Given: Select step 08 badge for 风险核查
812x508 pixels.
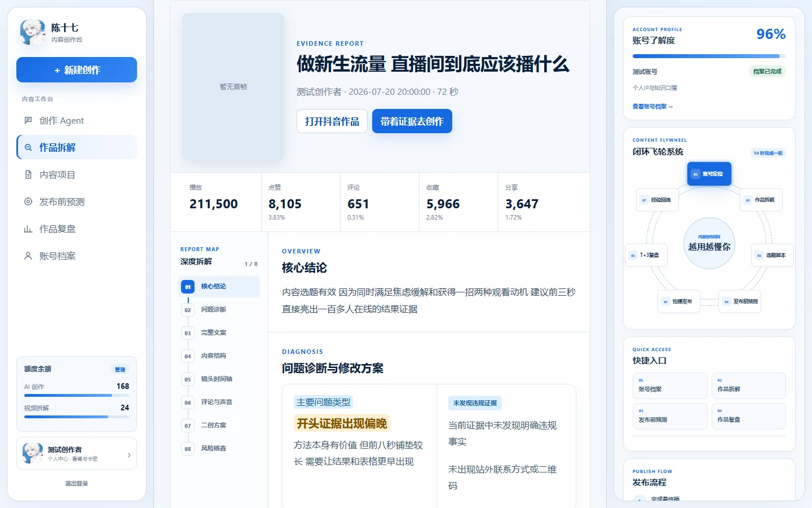Looking at the screenshot, I should (x=188, y=449).
